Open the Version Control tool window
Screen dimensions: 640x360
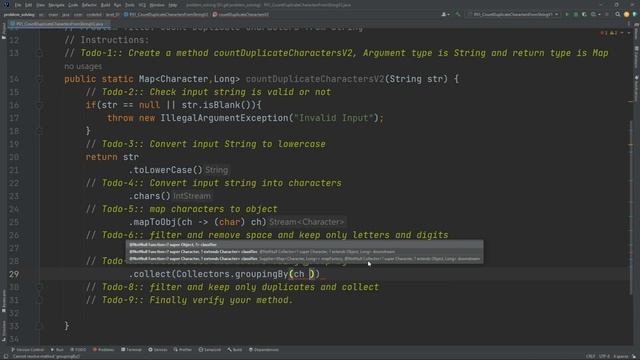pyautogui.click(x=28, y=350)
